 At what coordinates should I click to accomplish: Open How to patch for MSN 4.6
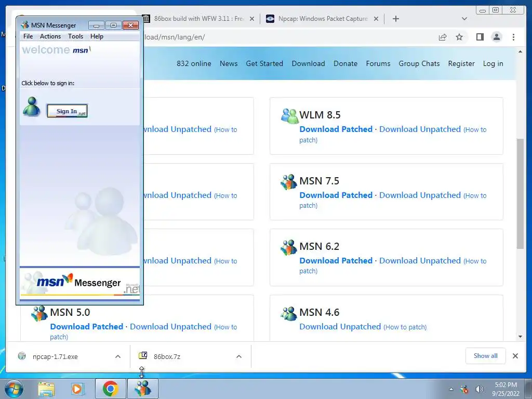[x=405, y=327]
